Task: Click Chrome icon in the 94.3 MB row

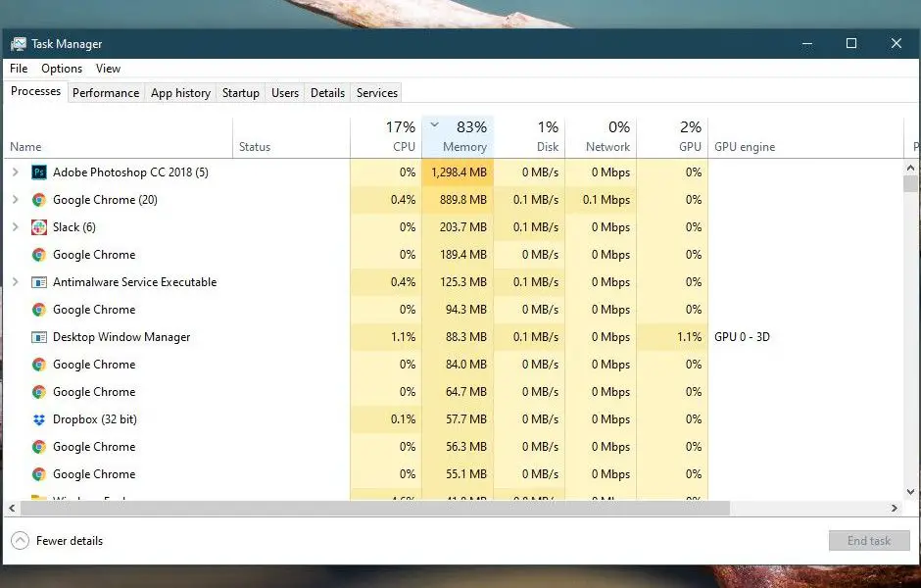Action: pyautogui.click(x=39, y=310)
